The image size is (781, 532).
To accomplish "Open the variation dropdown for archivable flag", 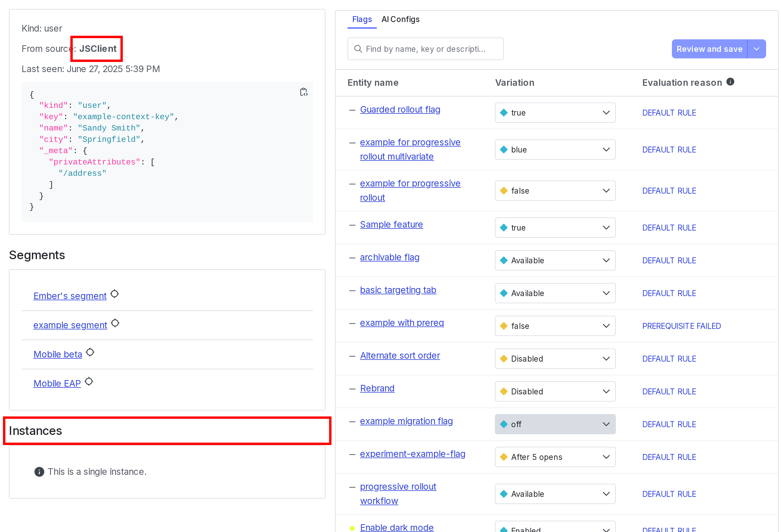I will coord(555,261).
